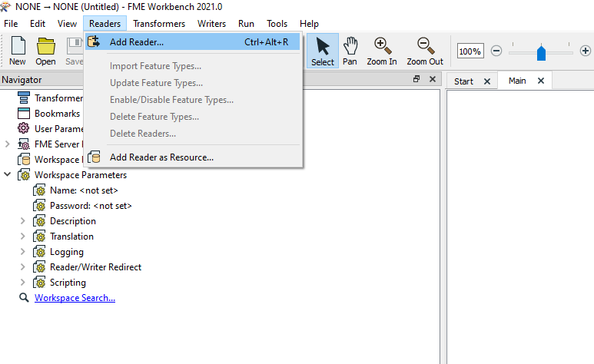Click the zoom slider handle
Image resolution: width=594 pixels, height=364 pixels.
pos(541,53)
